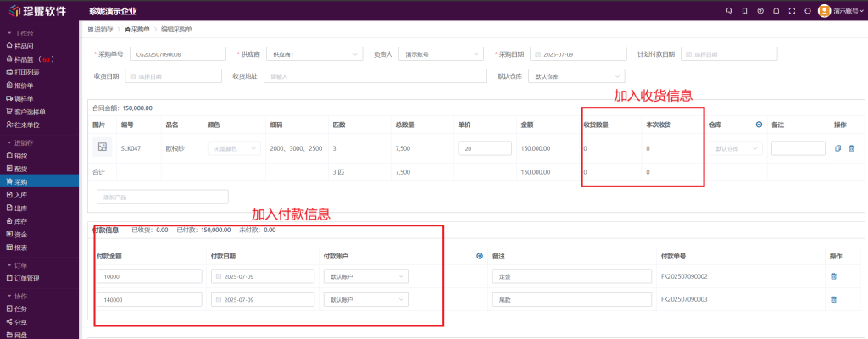The height and width of the screenshot is (339, 868).
Task: Delete the 尾款 payment row
Action: tap(833, 299)
